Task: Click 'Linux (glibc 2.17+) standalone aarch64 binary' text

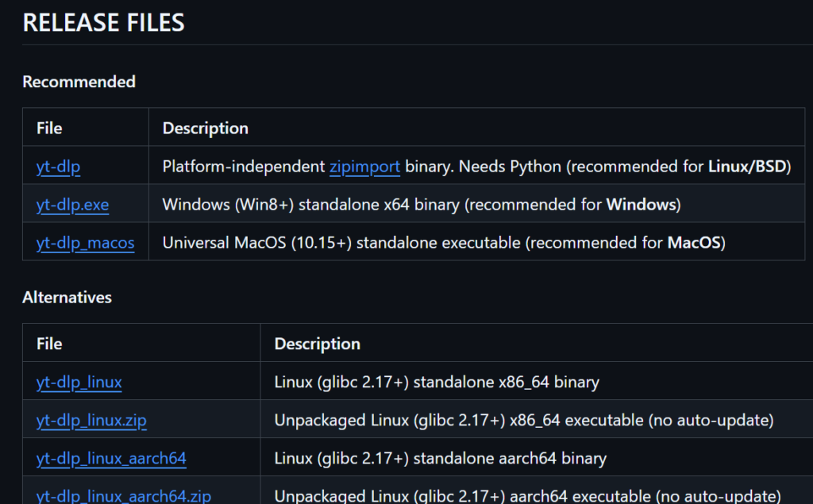Action: point(440,459)
